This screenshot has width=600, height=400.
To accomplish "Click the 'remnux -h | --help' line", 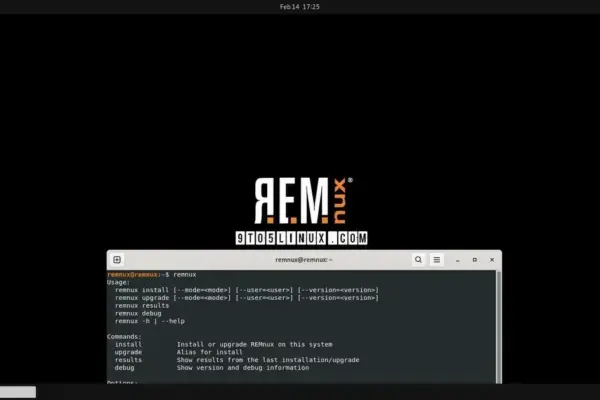I will click(150, 321).
